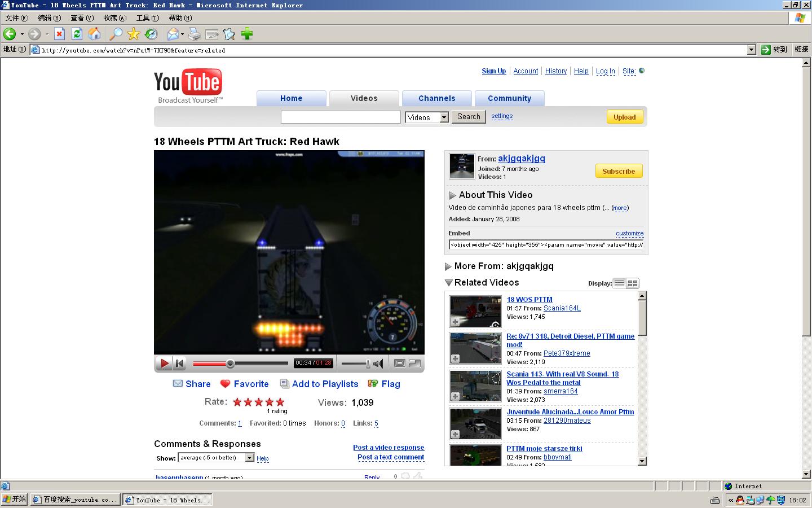This screenshot has height=508, width=812.
Task: Click the yellow Subscribe button
Action: 619,171
